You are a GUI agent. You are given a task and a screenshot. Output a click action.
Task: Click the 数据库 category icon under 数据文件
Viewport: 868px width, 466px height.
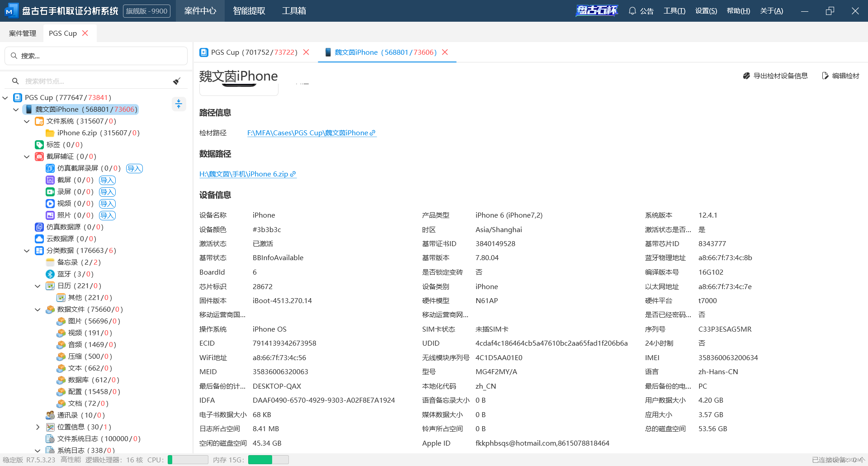pos(61,380)
